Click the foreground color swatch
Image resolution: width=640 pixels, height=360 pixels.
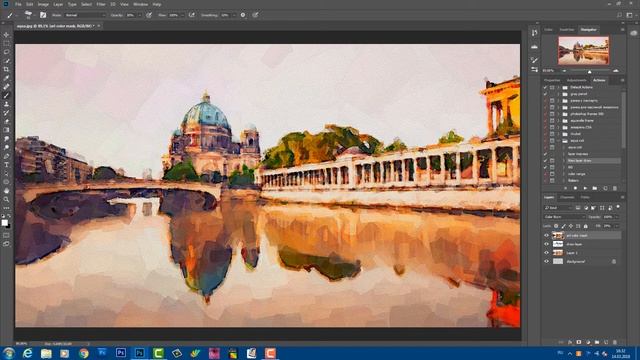click(4, 223)
